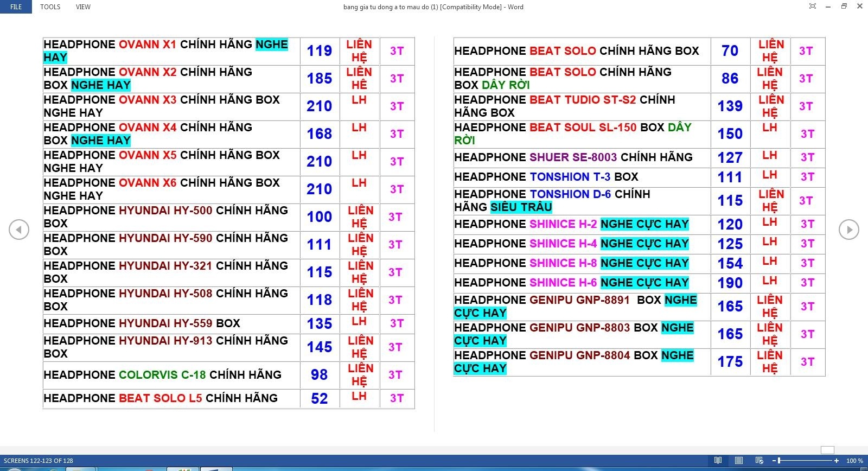
Task: Select the price 52 cell
Action: coord(320,399)
